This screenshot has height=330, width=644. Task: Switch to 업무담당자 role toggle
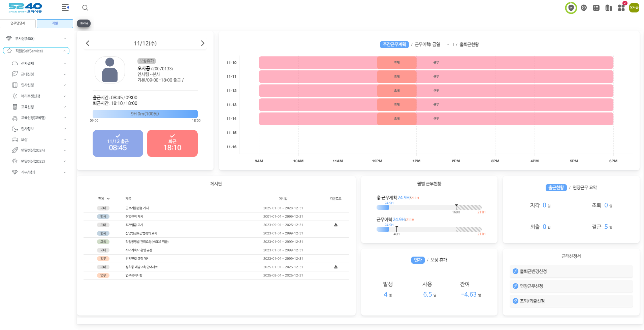(x=18, y=24)
